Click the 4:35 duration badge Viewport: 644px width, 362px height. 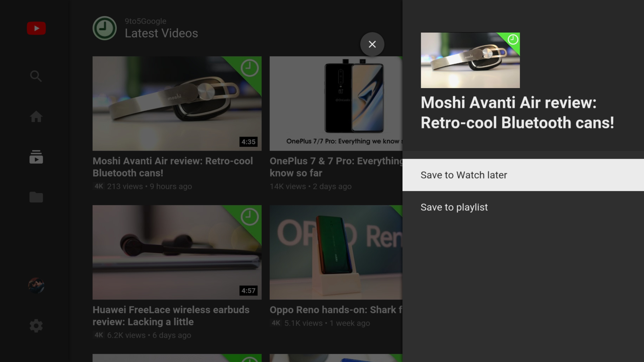click(248, 142)
